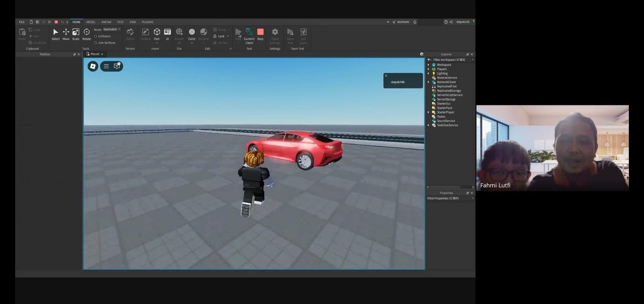The width and height of the screenshot is (644, 304).
Task: Pick the Rotate tool
Action: [86, 34]
